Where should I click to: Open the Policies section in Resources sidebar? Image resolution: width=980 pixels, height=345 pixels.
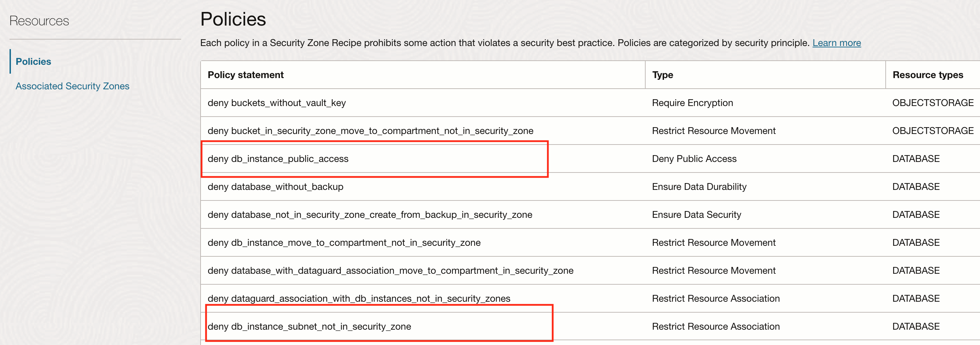pos(33,61)
